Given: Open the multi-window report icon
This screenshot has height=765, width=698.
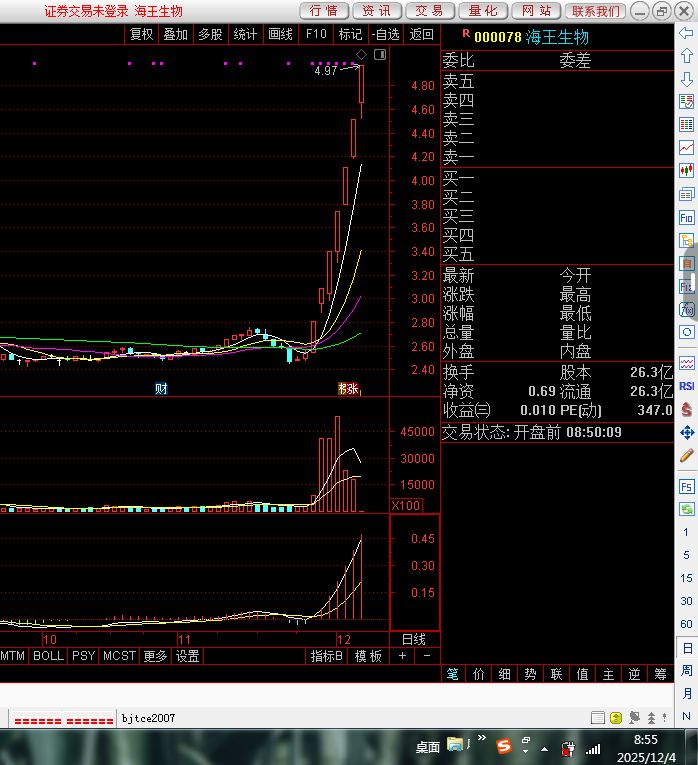Looking at the screenshot, I should click(x=686, y=194).
